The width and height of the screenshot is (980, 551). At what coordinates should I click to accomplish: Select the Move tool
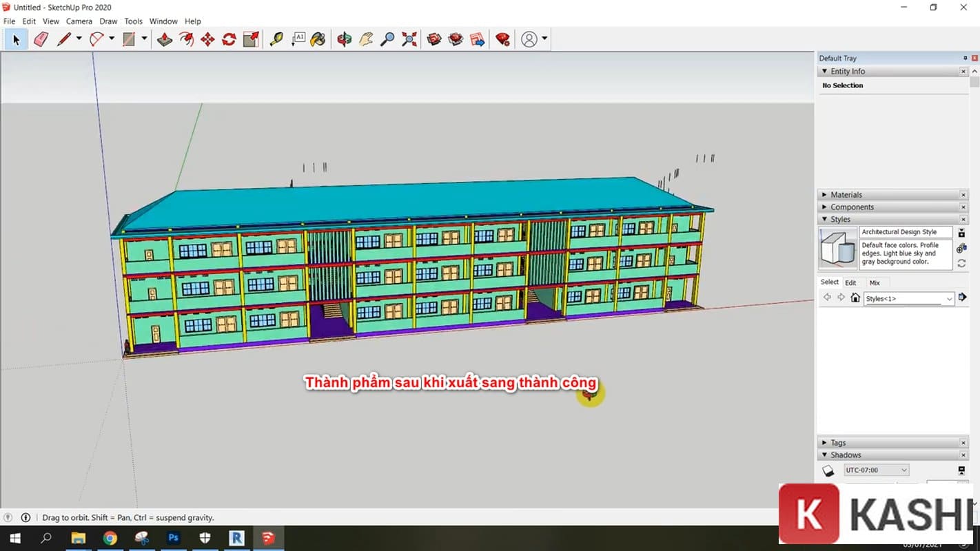208,39
